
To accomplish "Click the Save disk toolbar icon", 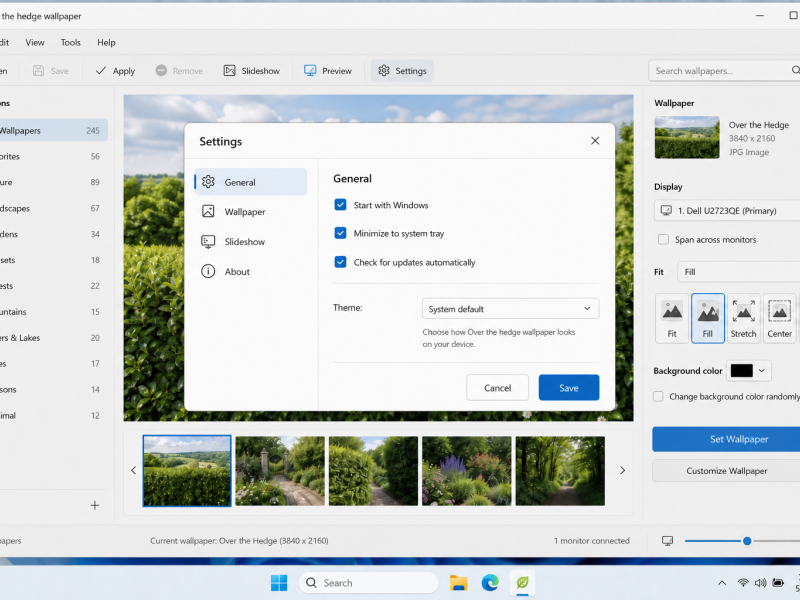I will pyautogui.click(x=38, y=71).
